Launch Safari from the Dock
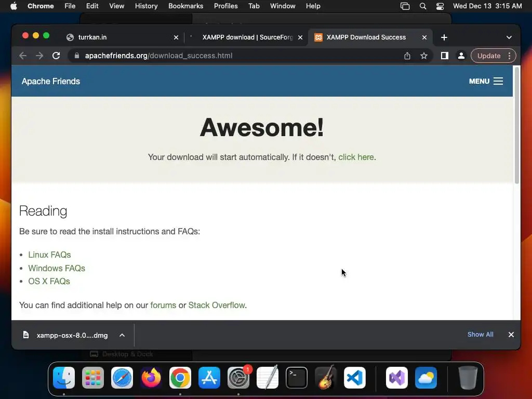Image resolution: width=532 pixels, height=399 pixels. pyautogui.click(x=122, y=378)
